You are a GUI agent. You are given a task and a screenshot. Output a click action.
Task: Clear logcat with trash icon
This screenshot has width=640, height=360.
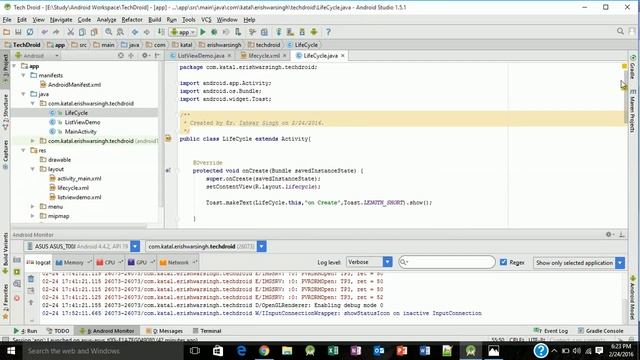coord(31,279)
